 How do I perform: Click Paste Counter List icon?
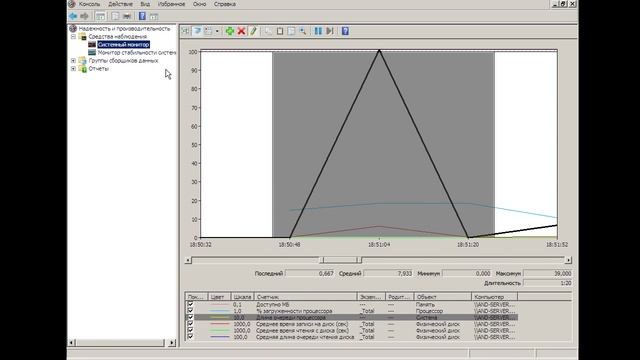(x=280, y=31)
